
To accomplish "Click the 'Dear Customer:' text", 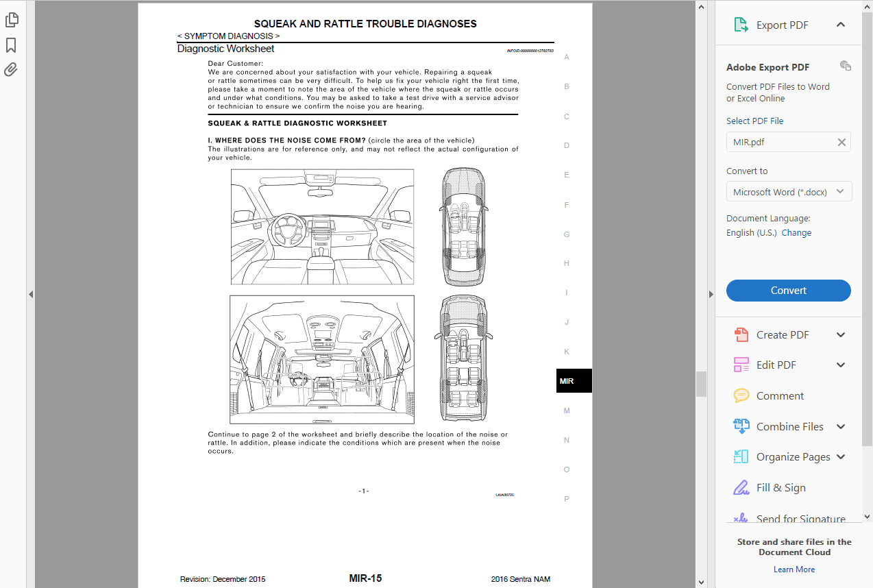I will [236, 64].
